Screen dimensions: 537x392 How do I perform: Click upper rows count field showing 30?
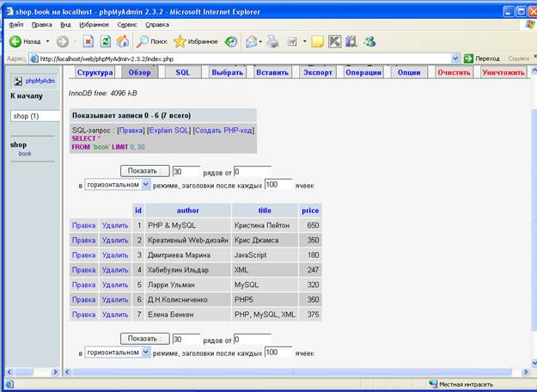[x=186, y=171]
